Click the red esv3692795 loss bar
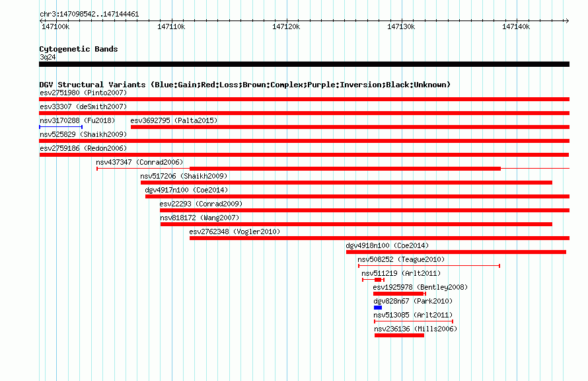588x381 pixels. click(350, 127)
